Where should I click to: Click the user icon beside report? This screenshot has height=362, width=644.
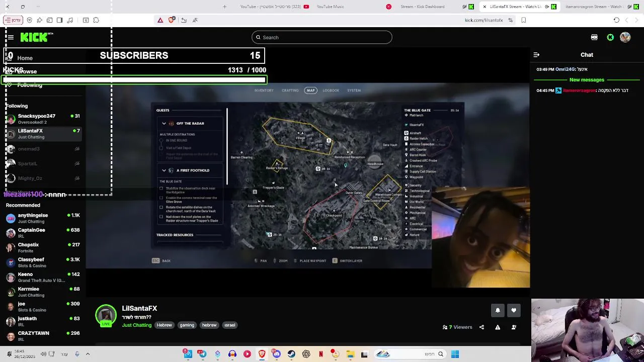[x=514, y=327]
